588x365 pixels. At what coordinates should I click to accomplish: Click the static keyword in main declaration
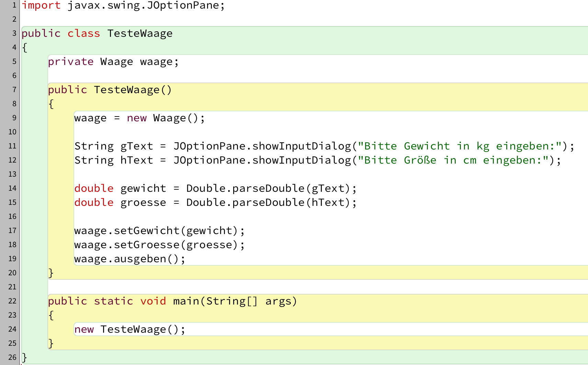click(x=113, y=301)
